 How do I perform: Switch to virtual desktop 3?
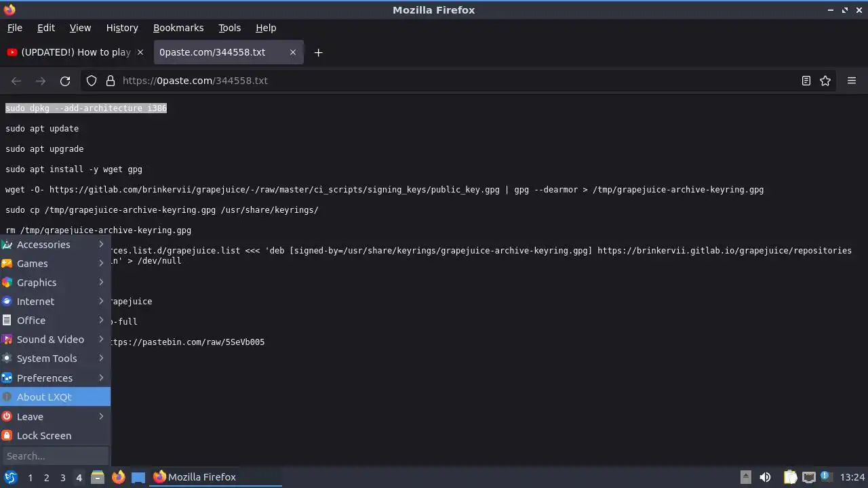click(x=62, y=478)
